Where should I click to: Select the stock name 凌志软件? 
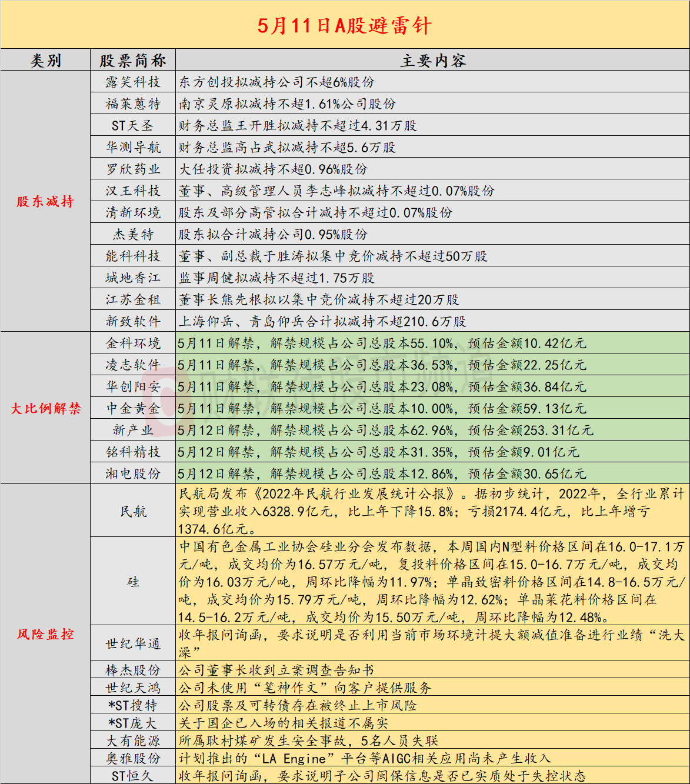point(133,365)
